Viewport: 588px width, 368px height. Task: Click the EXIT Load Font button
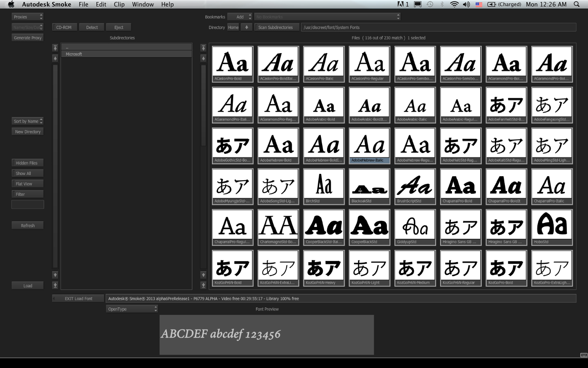tap(78, 298)
